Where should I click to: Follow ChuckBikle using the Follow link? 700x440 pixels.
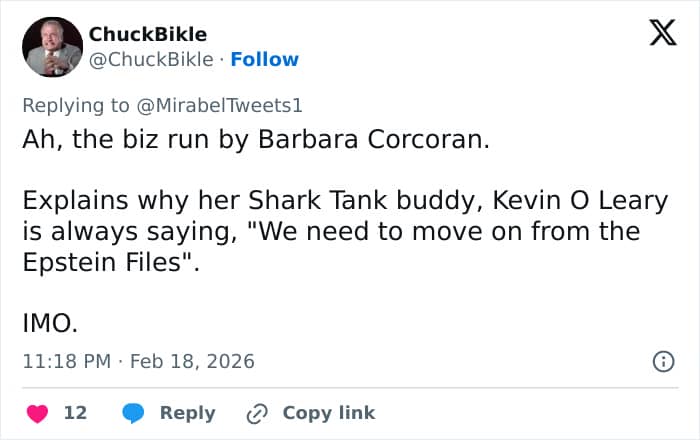[x=264, y=59]
